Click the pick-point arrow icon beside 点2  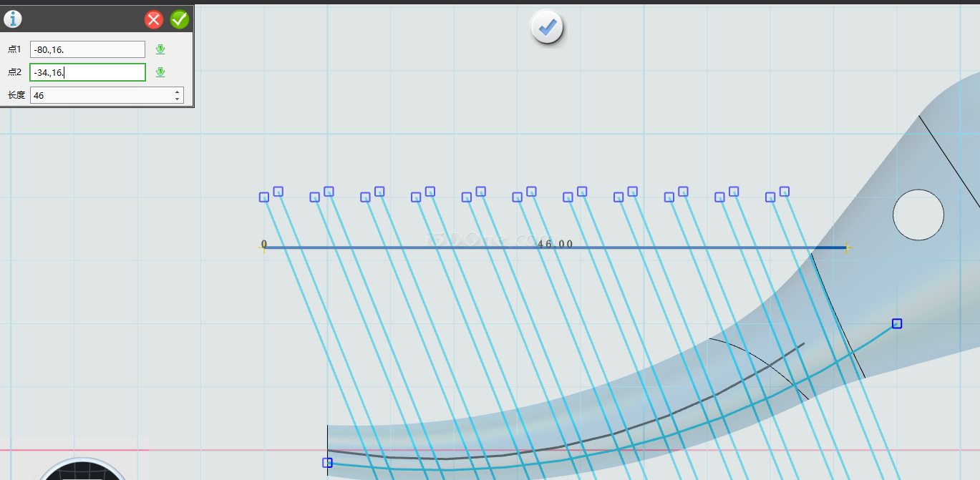[160, 72]
